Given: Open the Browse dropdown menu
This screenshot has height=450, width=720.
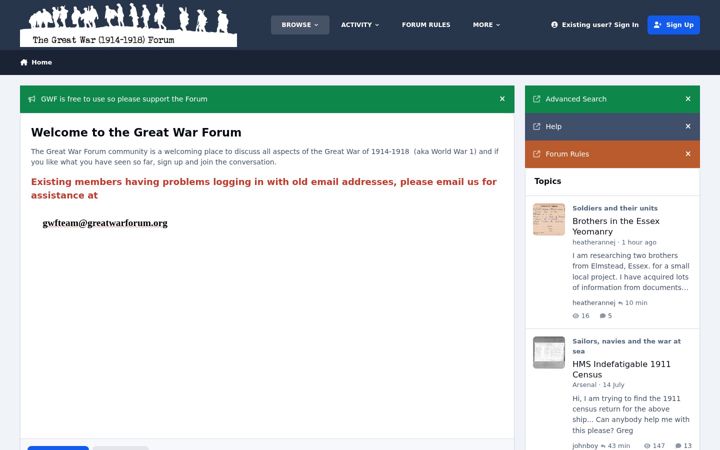Looking at the screenshot, I should (x=300, y=25).
